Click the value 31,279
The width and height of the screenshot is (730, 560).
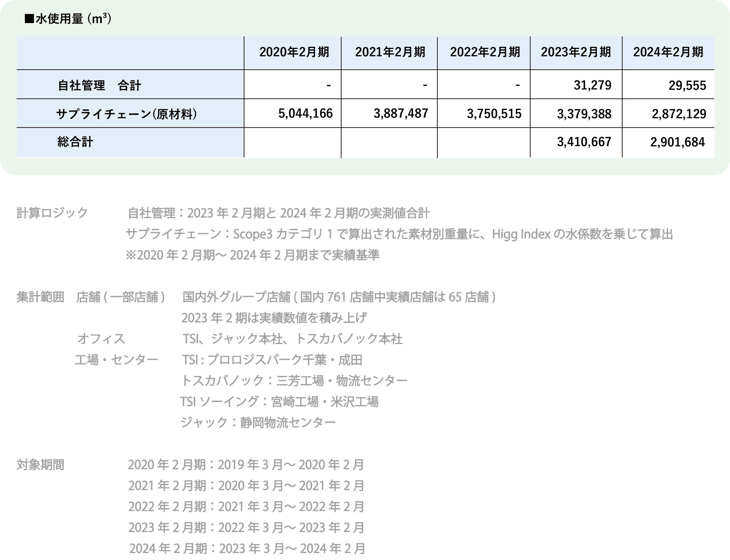tap(592, 85)
